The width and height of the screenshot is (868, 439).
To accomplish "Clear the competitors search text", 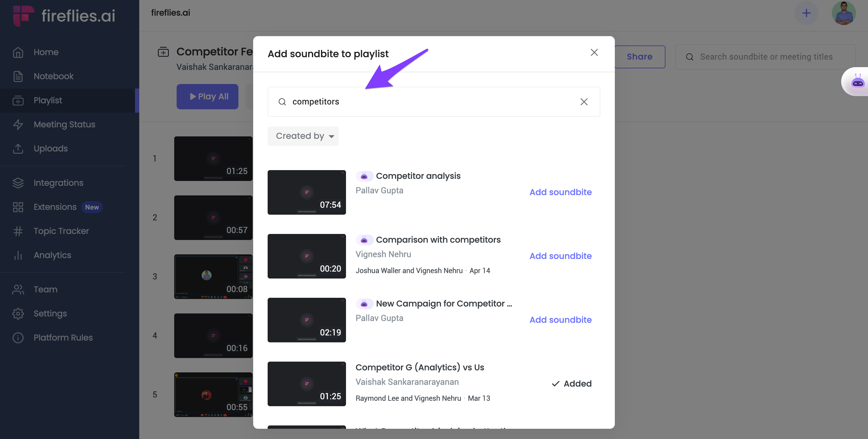I will [x=584, y=102].
